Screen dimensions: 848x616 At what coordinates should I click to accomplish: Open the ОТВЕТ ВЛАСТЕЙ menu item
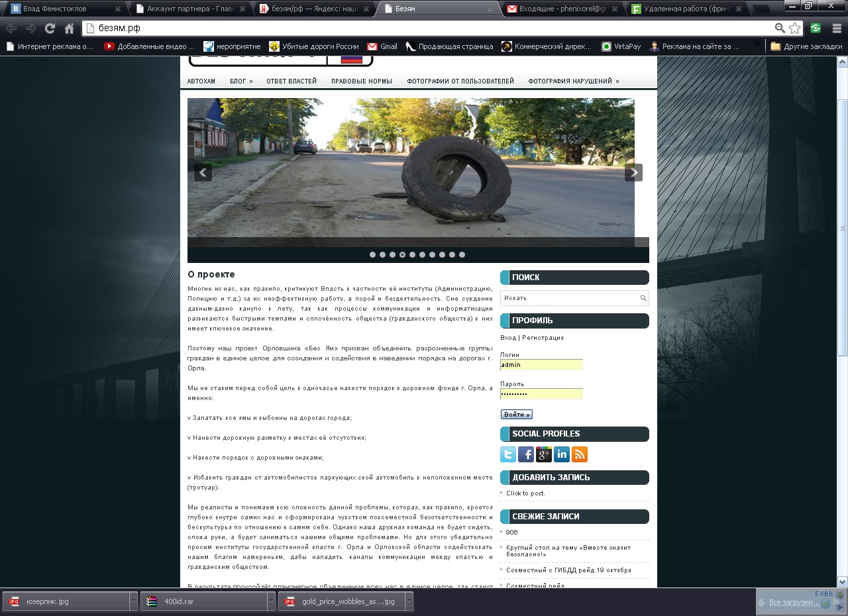click(291, 81)
